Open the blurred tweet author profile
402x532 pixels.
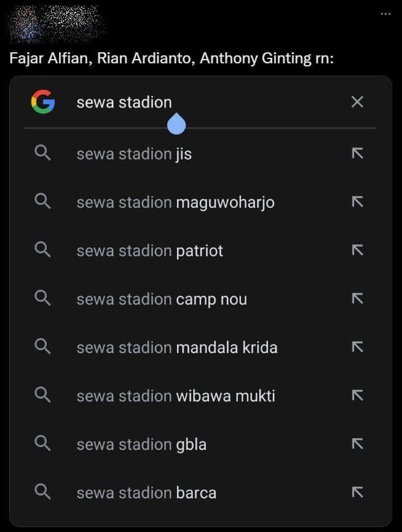point(57,25)
